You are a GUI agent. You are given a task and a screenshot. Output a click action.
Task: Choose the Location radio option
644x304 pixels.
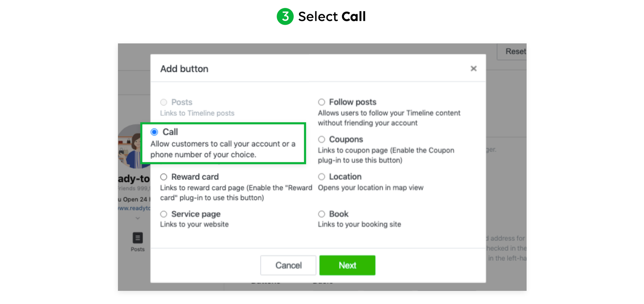pos(321,177)
